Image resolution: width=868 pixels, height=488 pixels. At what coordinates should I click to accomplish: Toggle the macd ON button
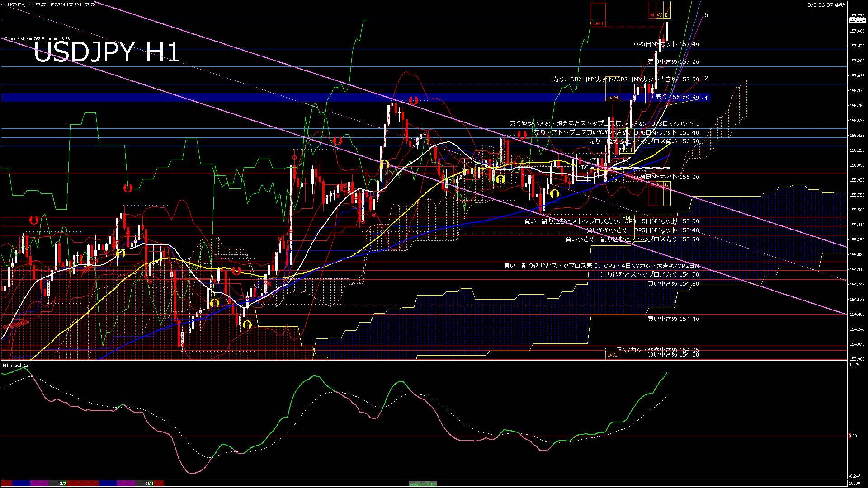[423, 484]
